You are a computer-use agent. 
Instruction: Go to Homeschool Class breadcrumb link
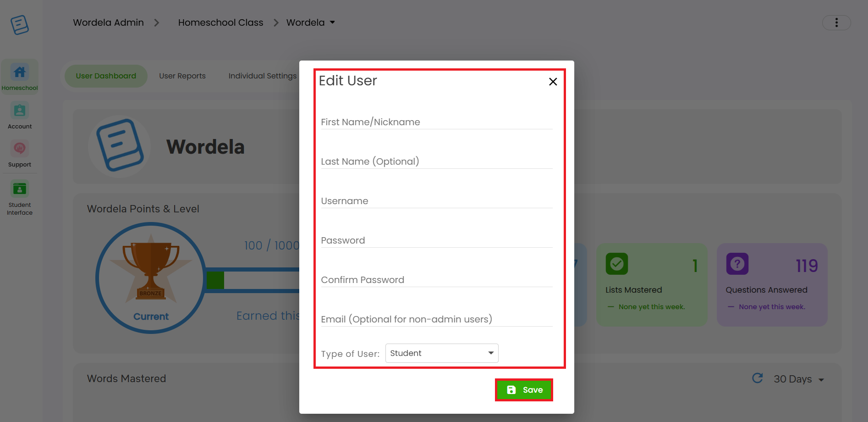click(221, 22)
